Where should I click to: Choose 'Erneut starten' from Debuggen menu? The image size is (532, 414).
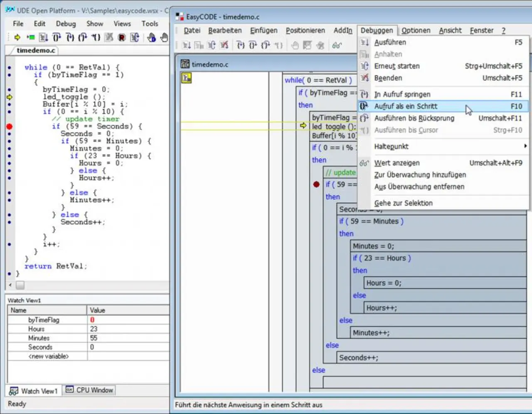[x=397, y=66]
